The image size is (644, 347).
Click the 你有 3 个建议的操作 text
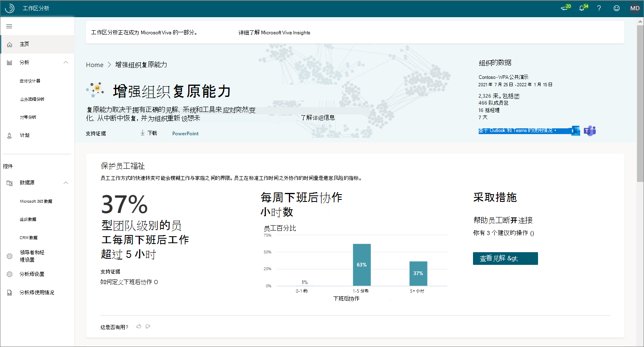point(503,233)
